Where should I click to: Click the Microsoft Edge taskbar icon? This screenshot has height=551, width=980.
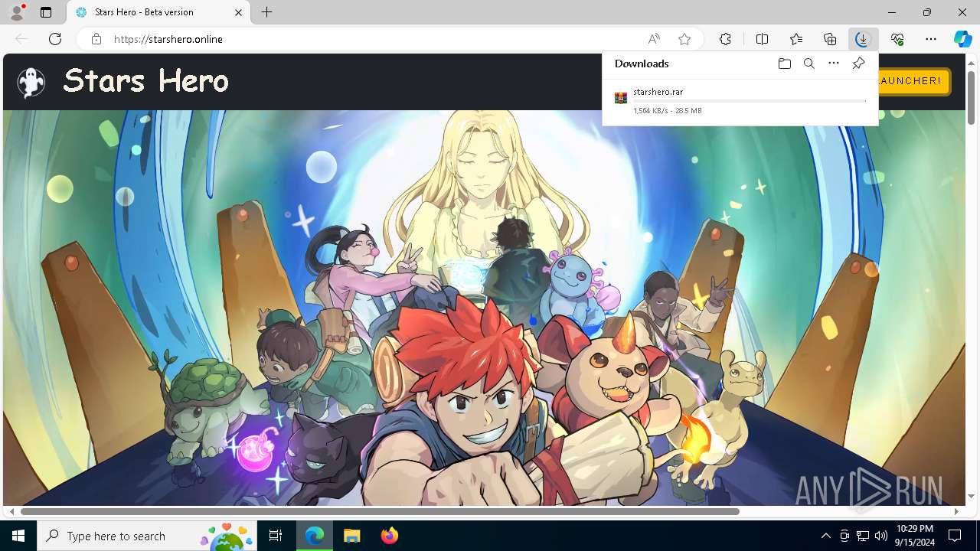pyautogui.click(x=315, y=536)
